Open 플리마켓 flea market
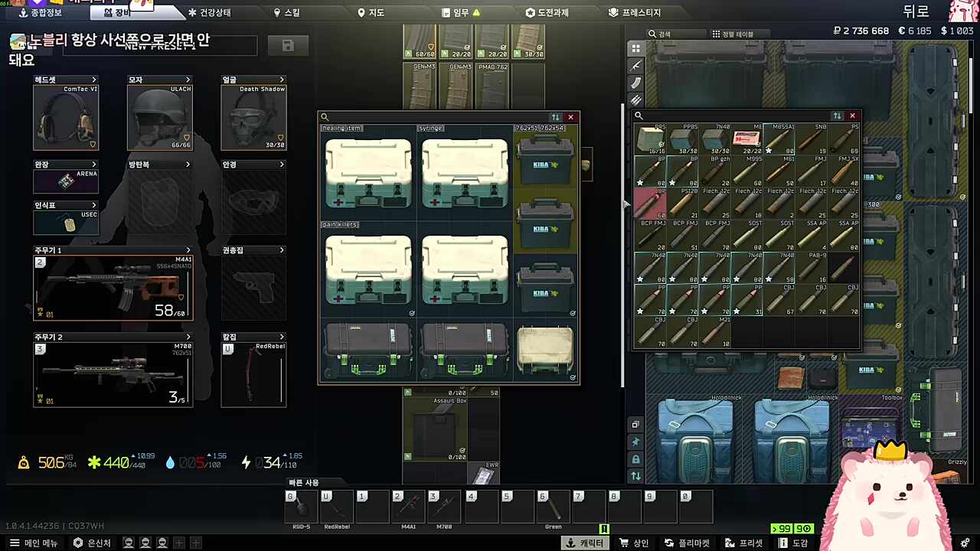The height and width of the screenshot is (551, 980). pyautogui.click(x=687, y=543)
